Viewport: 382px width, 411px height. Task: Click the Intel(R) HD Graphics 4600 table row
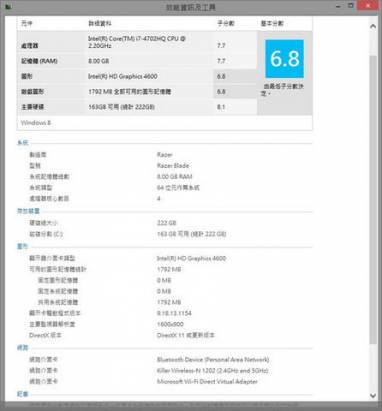pyautogui.click(x=137, y=76)
